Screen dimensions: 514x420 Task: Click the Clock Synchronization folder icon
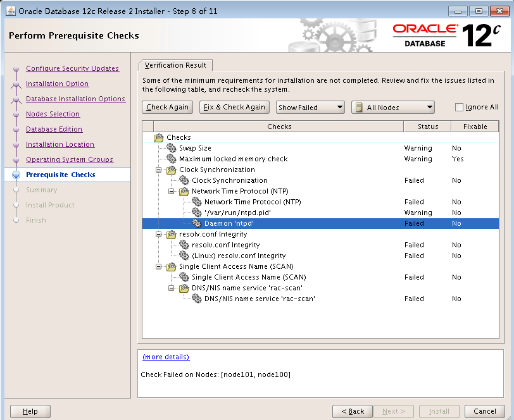(x=172, y=170)
